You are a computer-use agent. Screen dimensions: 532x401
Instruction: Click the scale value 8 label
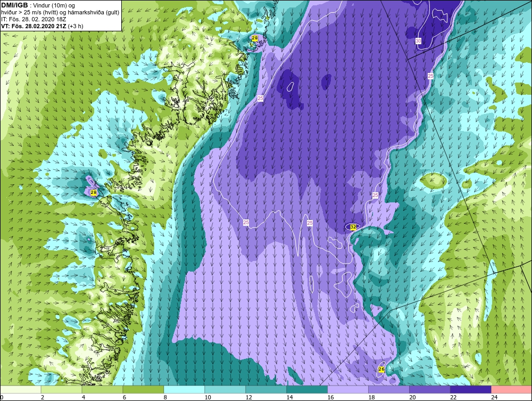[165, 397]
